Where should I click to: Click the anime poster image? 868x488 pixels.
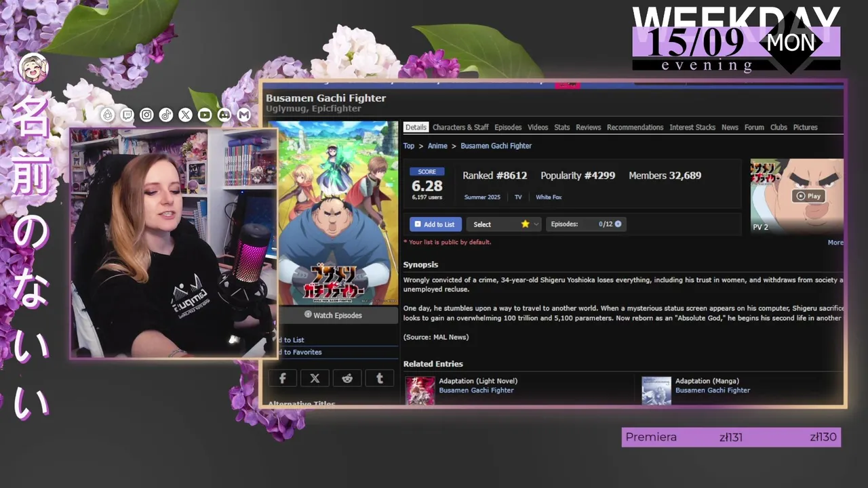338,213
